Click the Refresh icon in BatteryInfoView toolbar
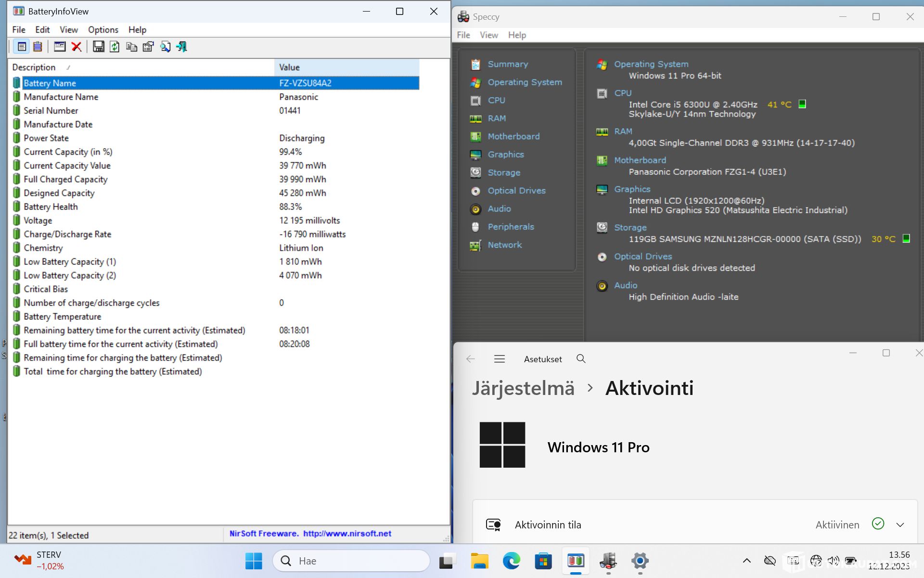Image resolution: width=924 pixels, height=578 pixels. tap(115, 47)
